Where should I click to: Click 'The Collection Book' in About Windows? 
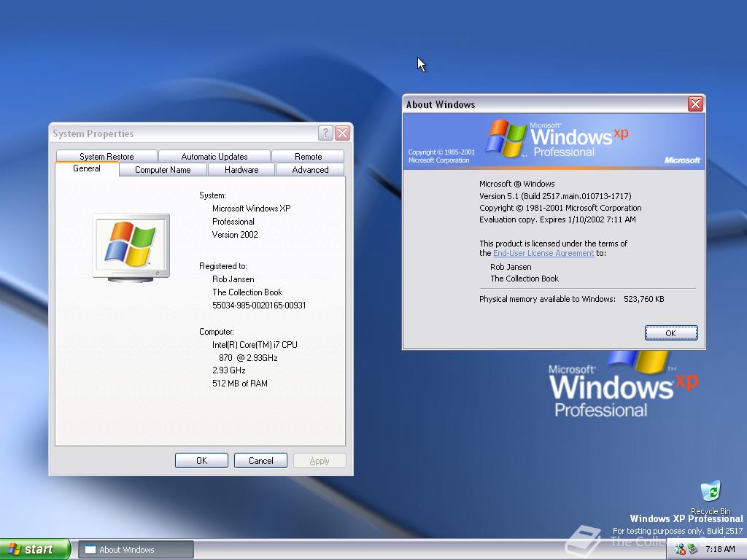(x=525, y=279)
